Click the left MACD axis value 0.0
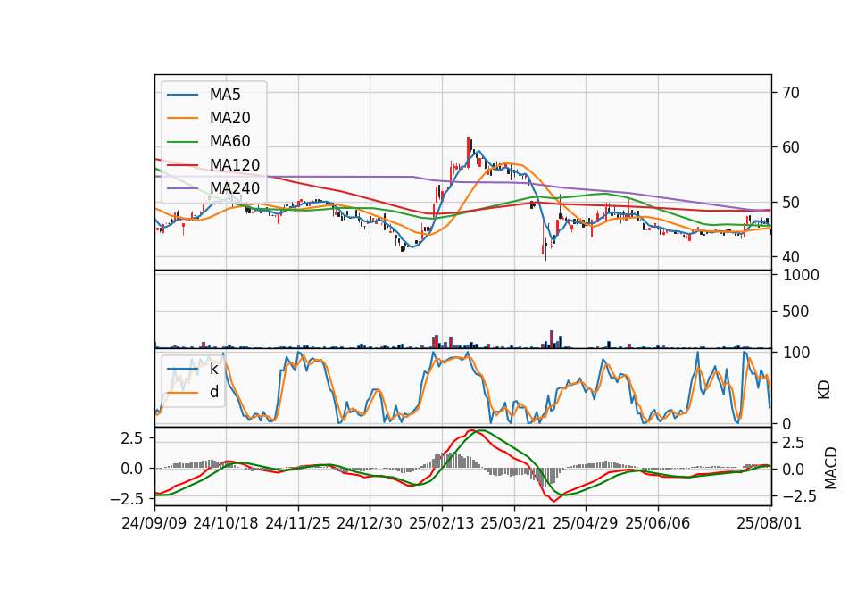Screen dimensions: 857x616 pyautogui.click(x=131, y=469)
